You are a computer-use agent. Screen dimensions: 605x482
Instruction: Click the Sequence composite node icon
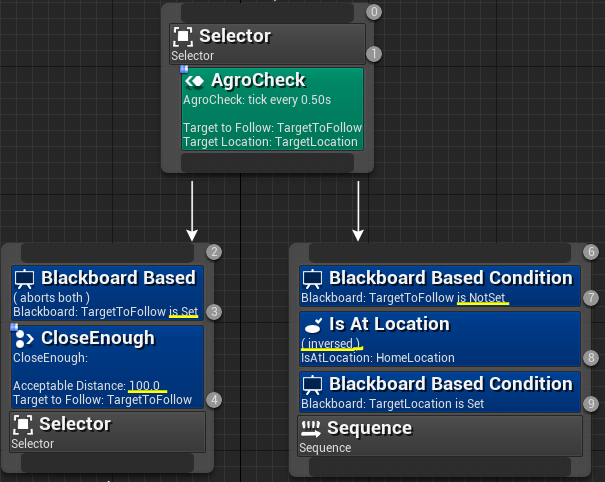click(x=311, y=429)
